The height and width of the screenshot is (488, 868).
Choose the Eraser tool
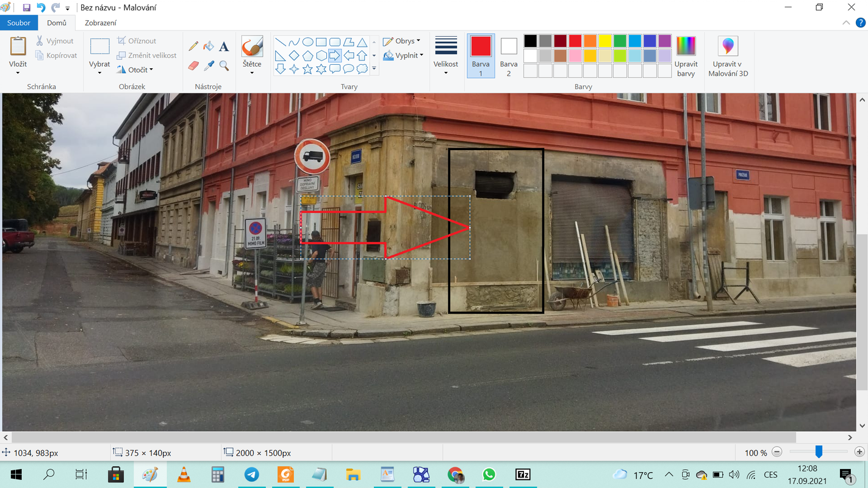tap(193, 65)
